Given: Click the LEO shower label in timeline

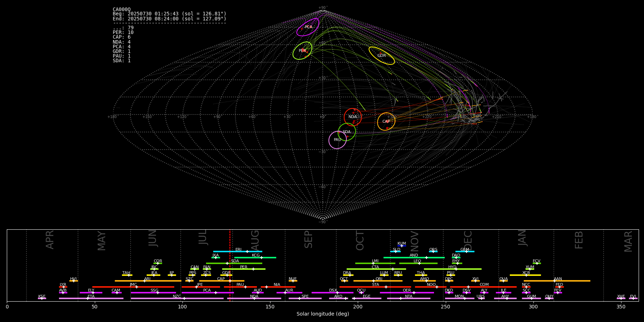Looking at the screenshot, I should [x=418, y=261].
